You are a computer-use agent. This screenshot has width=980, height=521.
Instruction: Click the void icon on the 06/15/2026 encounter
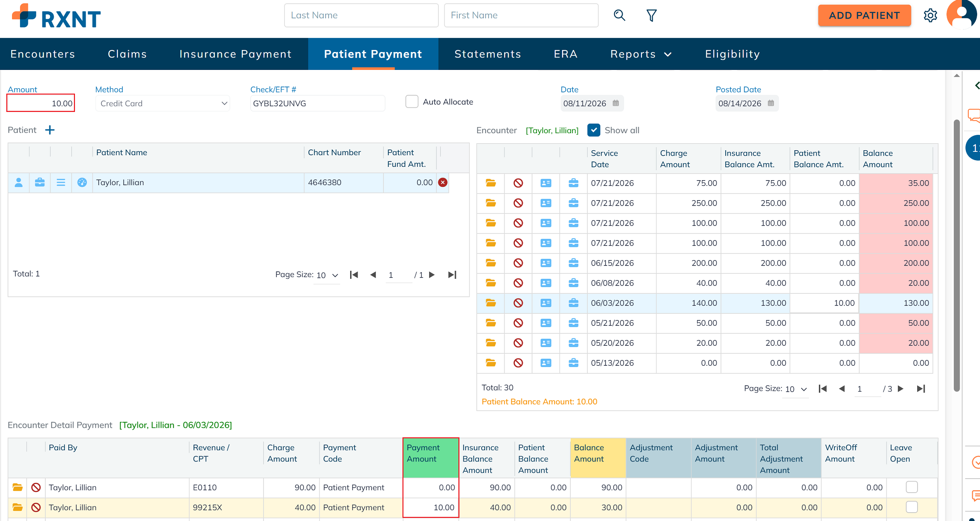(518, 263)
